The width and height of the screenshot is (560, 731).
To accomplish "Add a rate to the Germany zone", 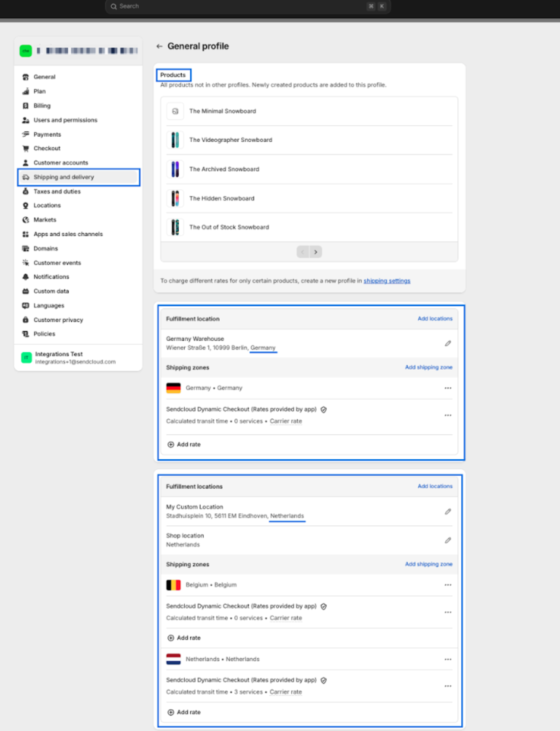I will [x=184, y=445].
